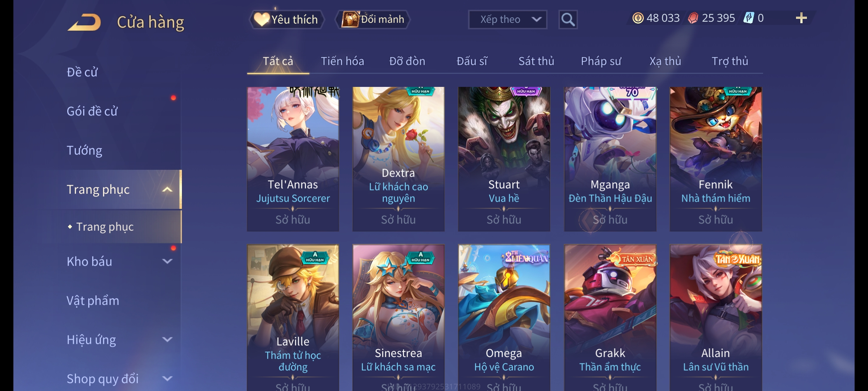
Task: Select Tướng in the sidebar
Action: click(84, 150)
